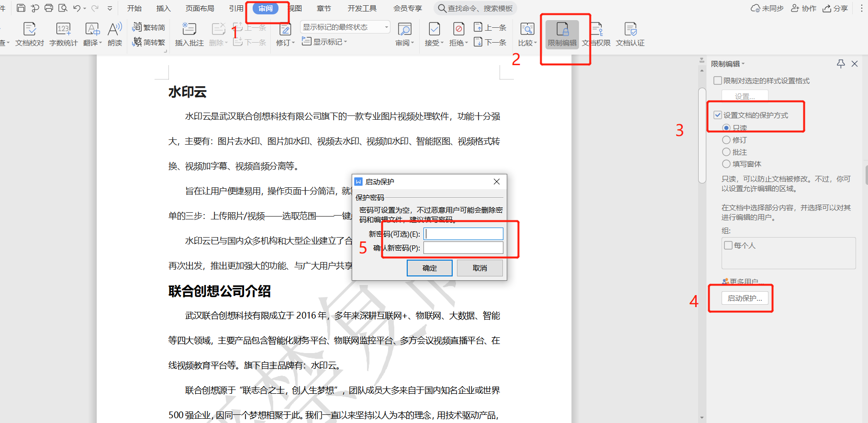The image size is (868, 423).
Task: Uncheck 设置文档的保护方式
Action: (718, 115)
